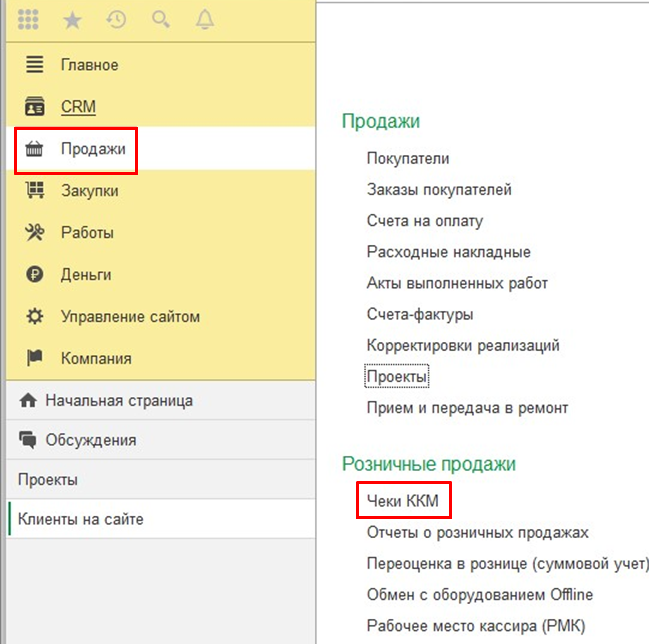The width and height of the screenshot is (649, 644).
Task: Open Счета на оплату
Action: (425, 221)
